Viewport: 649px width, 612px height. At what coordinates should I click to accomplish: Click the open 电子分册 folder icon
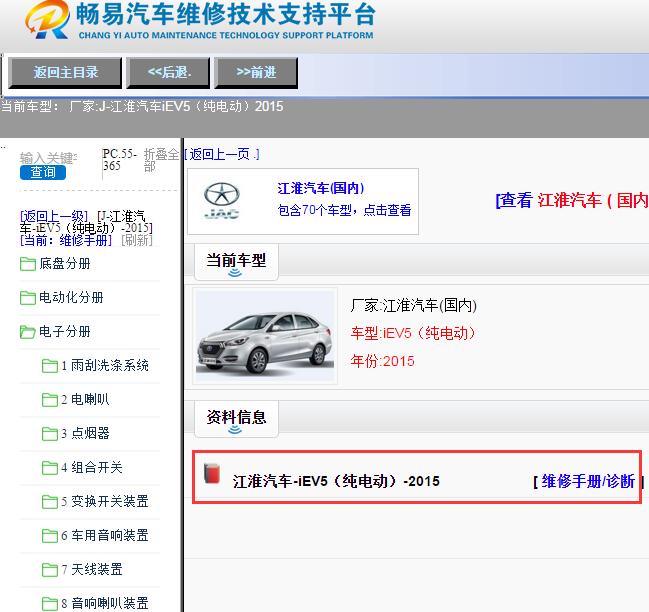[28, 332]
